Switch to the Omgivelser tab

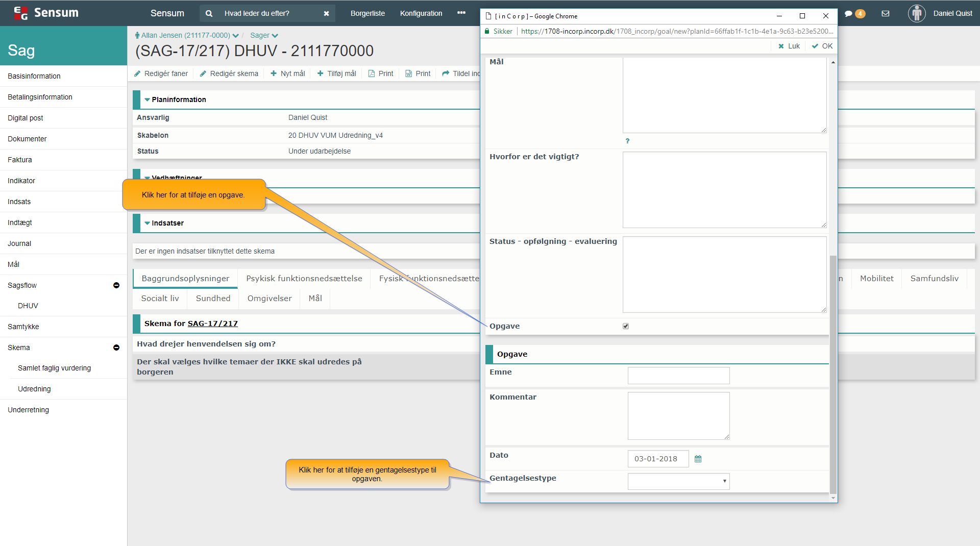[269, 299]
